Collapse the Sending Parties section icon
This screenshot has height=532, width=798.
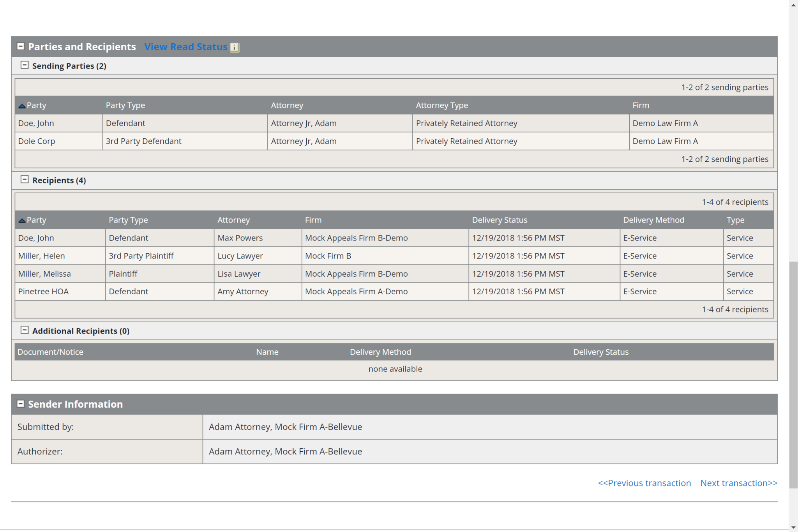point(25,65)
